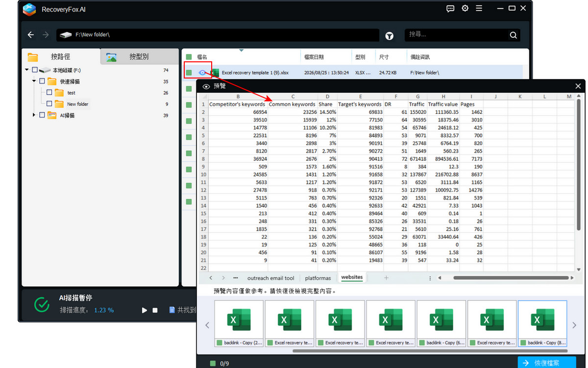
Task: Resume the AI scan with play button
Action: pos(145,310)
